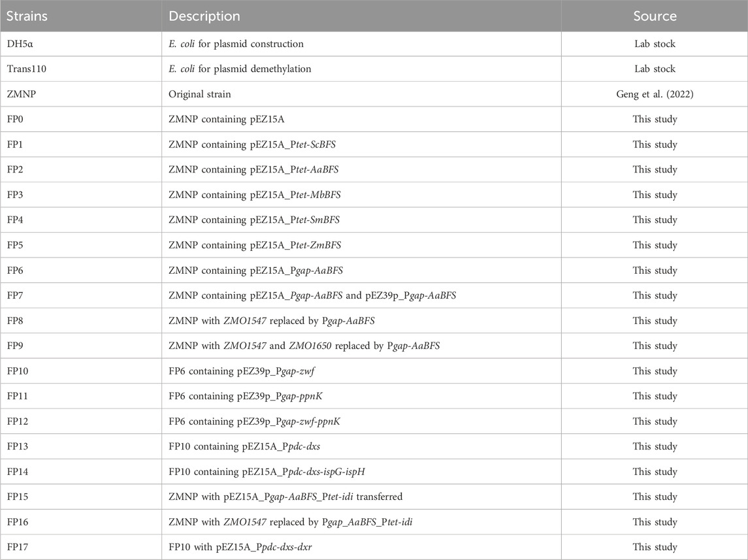The height and width of the screenshot is (560, 748).
Task: Click the FP15 strain cell
Action: (x=80, y=497)
